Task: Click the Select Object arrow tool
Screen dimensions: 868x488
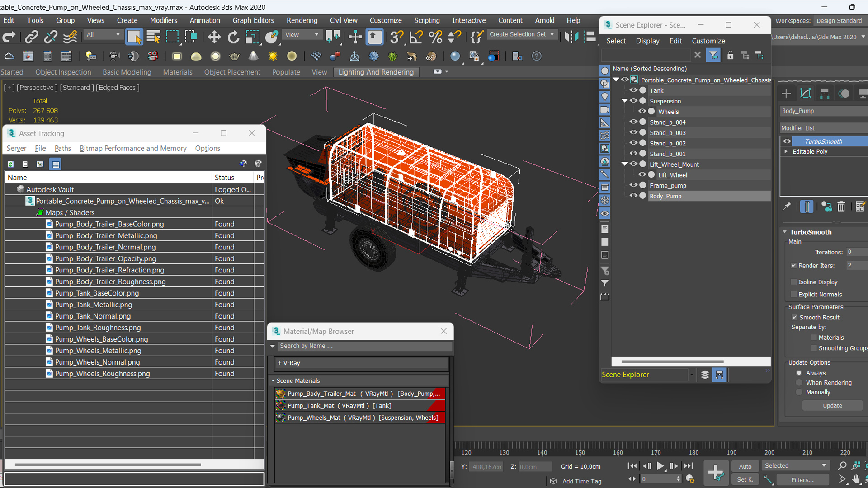Action: [x=134, y=37]
